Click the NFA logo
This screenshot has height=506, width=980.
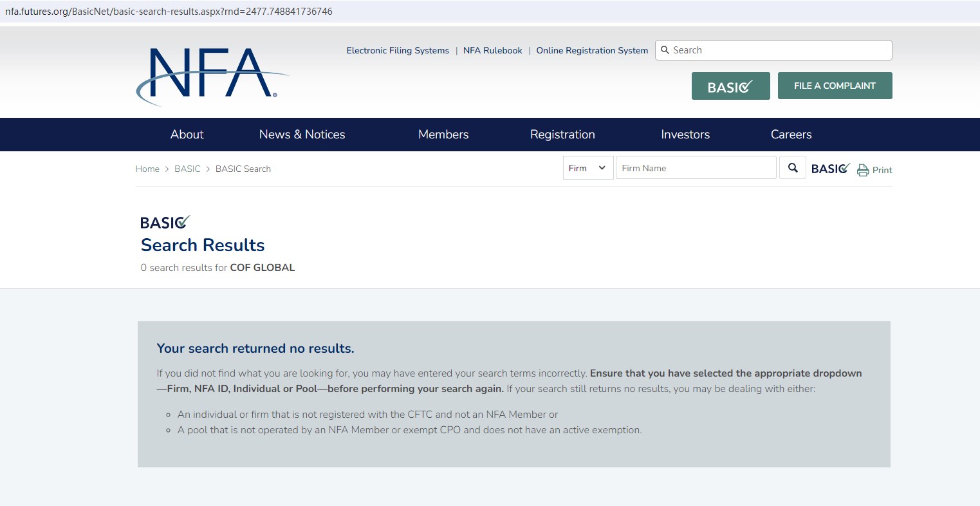pos(212,76)
